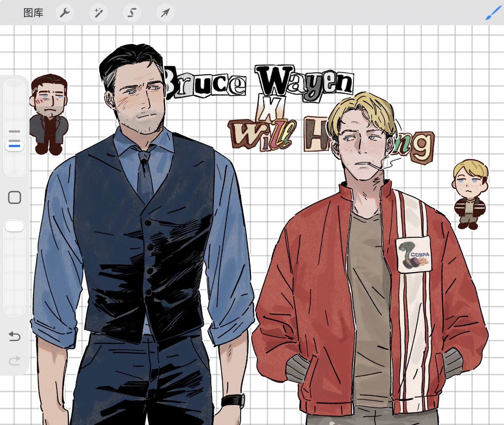
Task: Tap the wristwatch on the man's wrist
Action: click(x=233, y=400)
